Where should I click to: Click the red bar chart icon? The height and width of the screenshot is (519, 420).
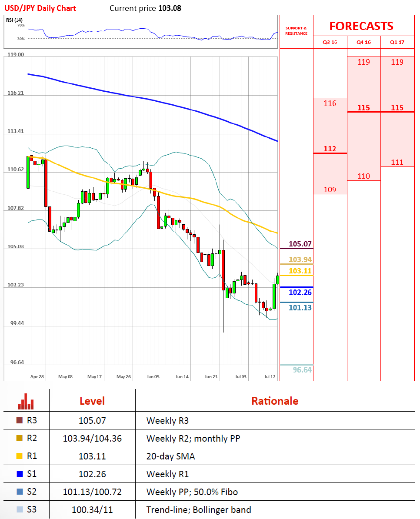(x=26, y=401)
